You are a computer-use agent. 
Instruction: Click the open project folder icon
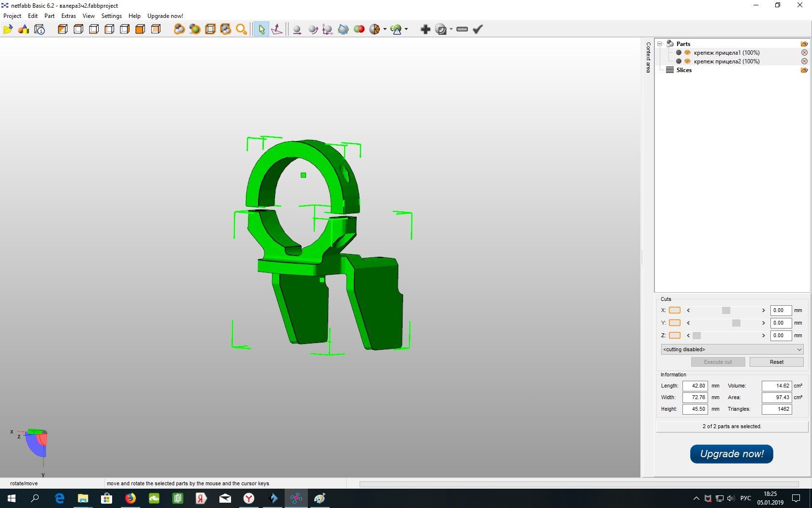(8, 30)
